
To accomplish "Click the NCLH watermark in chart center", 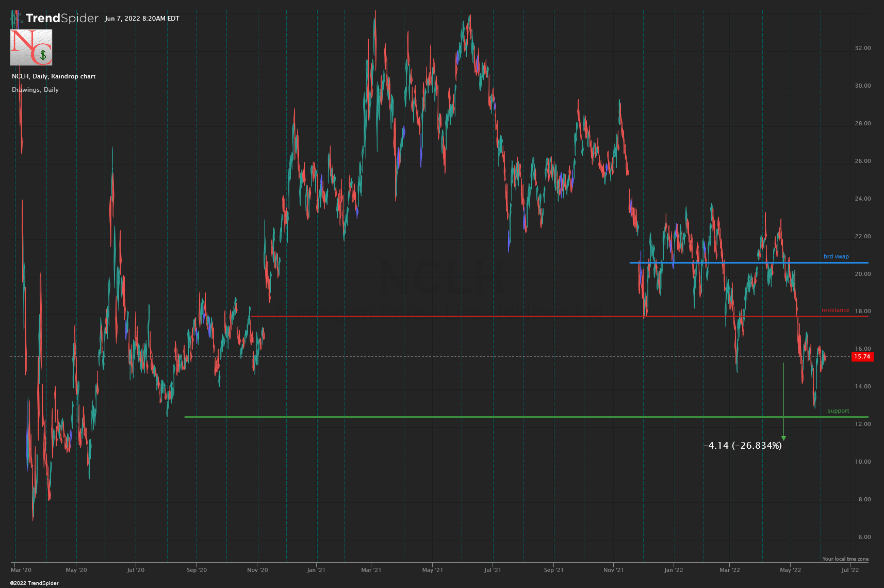I will click(441, 277).
